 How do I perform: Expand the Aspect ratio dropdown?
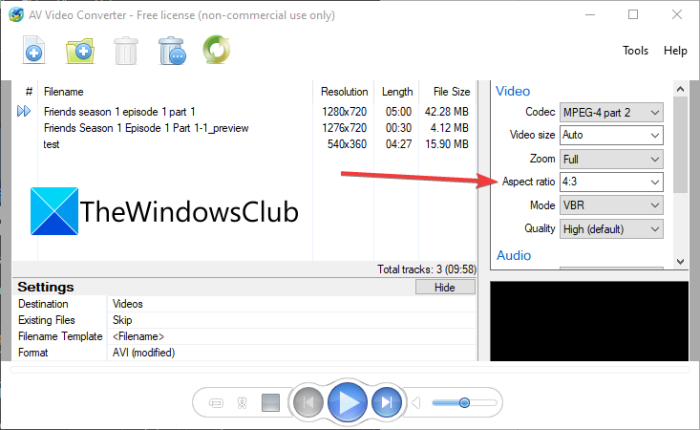(x=611, y=182)
